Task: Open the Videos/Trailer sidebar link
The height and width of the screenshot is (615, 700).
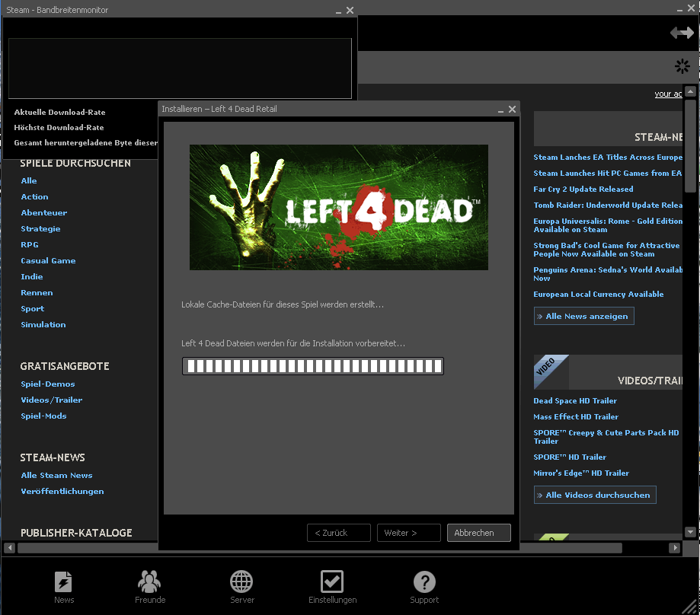Action: (52, 400)
